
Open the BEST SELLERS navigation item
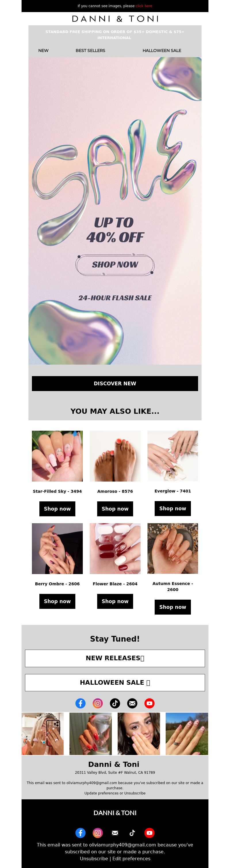(x=90, y=51)
